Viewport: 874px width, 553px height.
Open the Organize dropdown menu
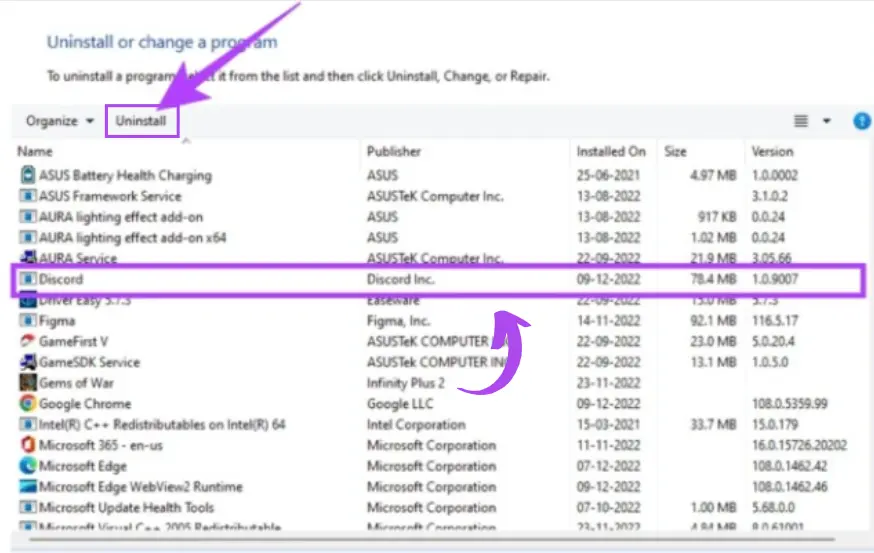pos(60,121)
